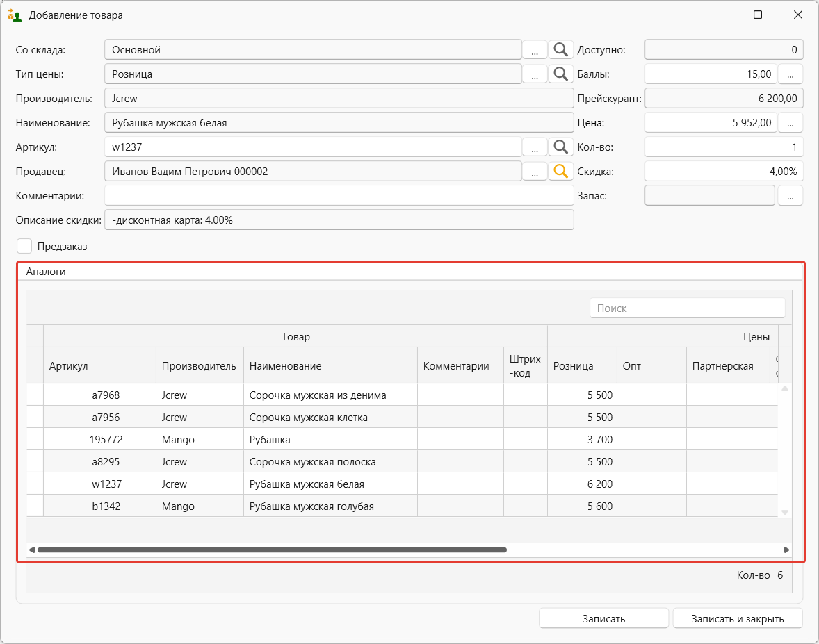Open ellipsis selector next to Продавец field
This screenshot has height=644, width=819.
click(535, 172)
